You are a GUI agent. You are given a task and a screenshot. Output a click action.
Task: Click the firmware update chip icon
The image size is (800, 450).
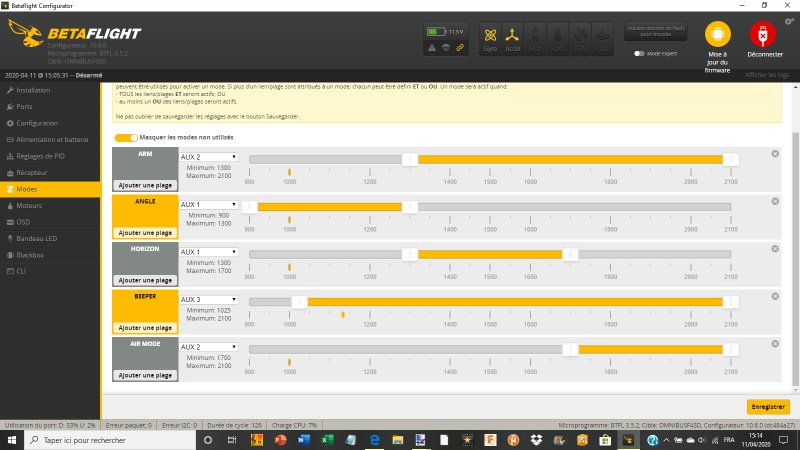coord(717,34)
